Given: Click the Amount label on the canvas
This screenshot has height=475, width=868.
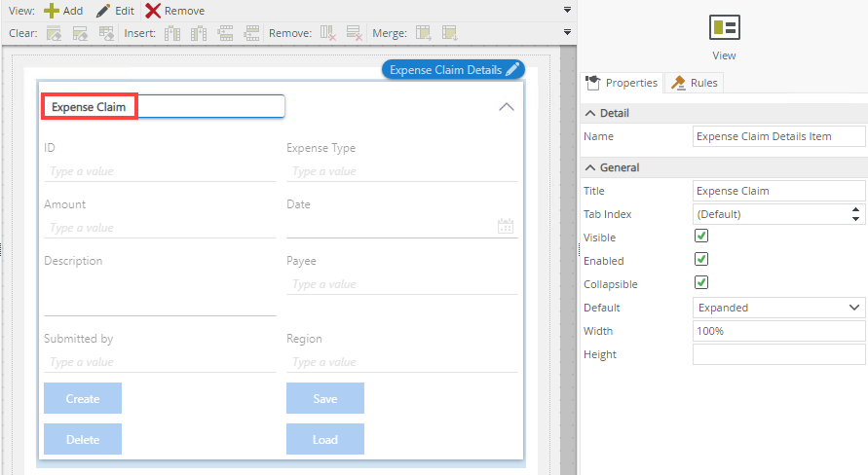Looking at the screenshot, I should pyautogui.click(x=64, y=204).
